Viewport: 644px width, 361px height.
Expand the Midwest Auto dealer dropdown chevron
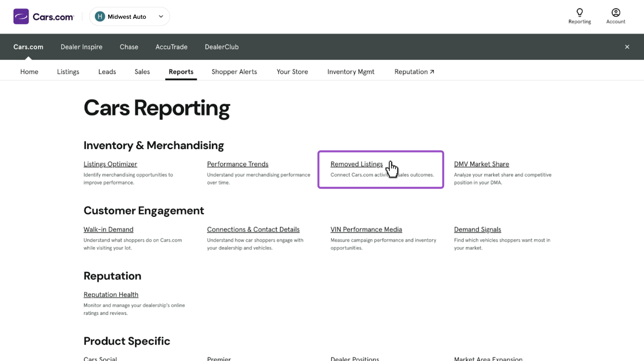161,17
